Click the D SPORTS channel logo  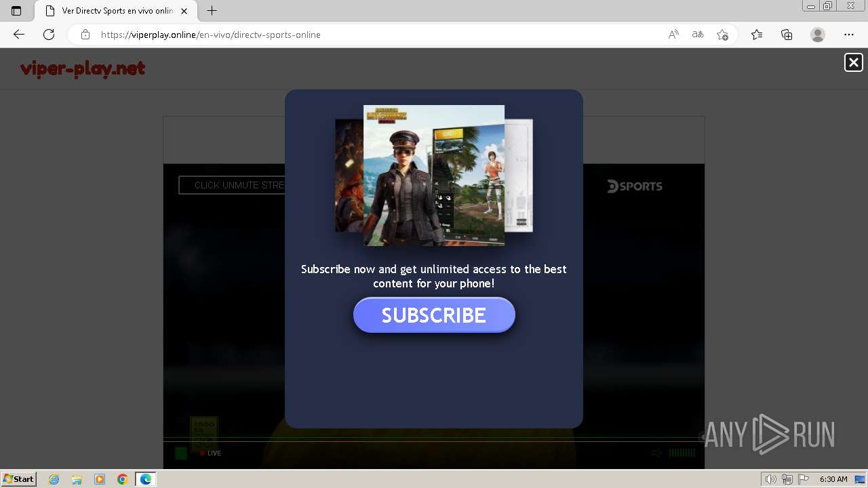click(x=635, y=186)
